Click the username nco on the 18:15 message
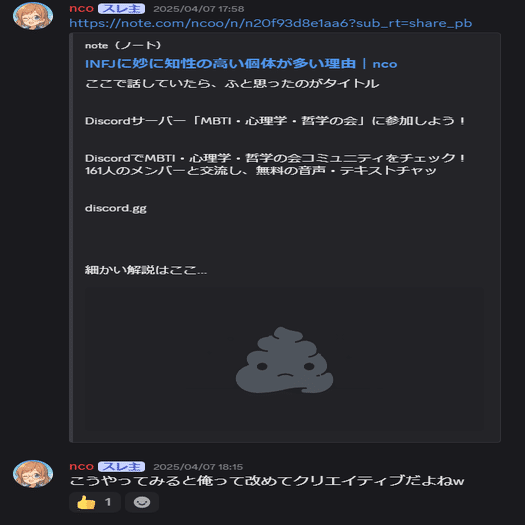 [x=81, y=466]
